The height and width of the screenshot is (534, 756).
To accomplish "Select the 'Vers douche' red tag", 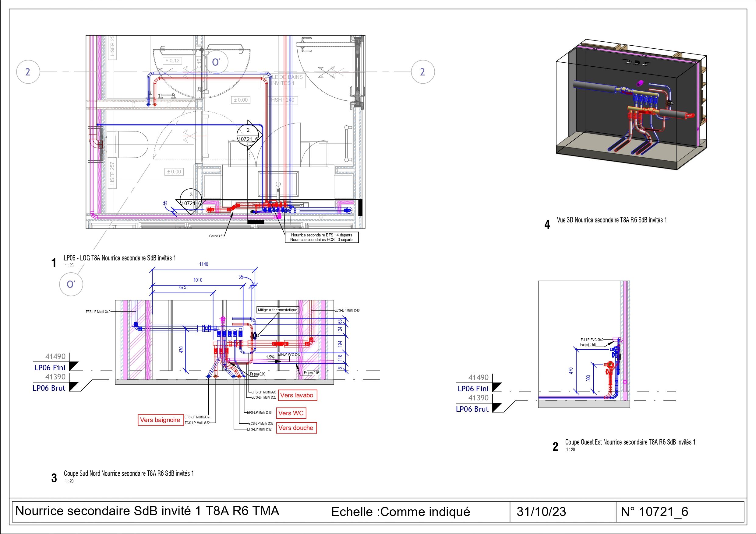I will [x=296, y=428].
